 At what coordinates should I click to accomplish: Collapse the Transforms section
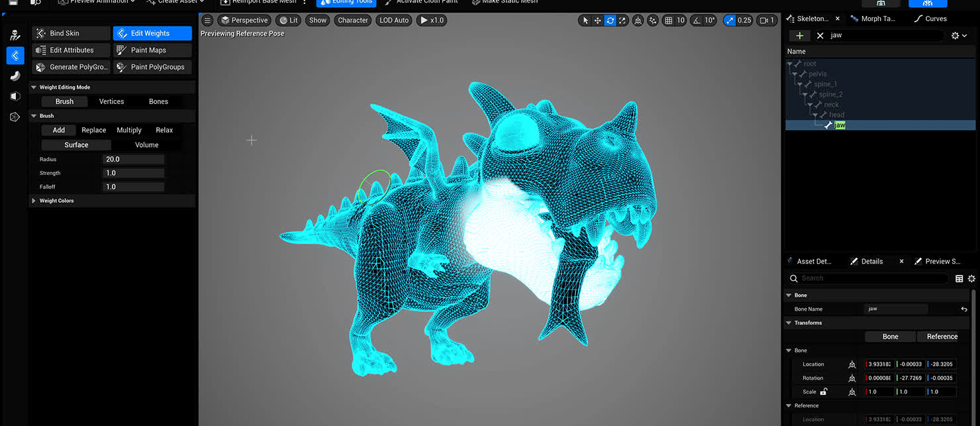pos(789,323)
